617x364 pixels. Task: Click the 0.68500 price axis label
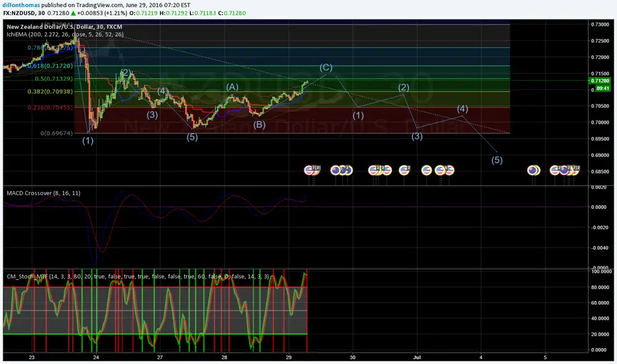pyautogui.click(x=600, y=171)
